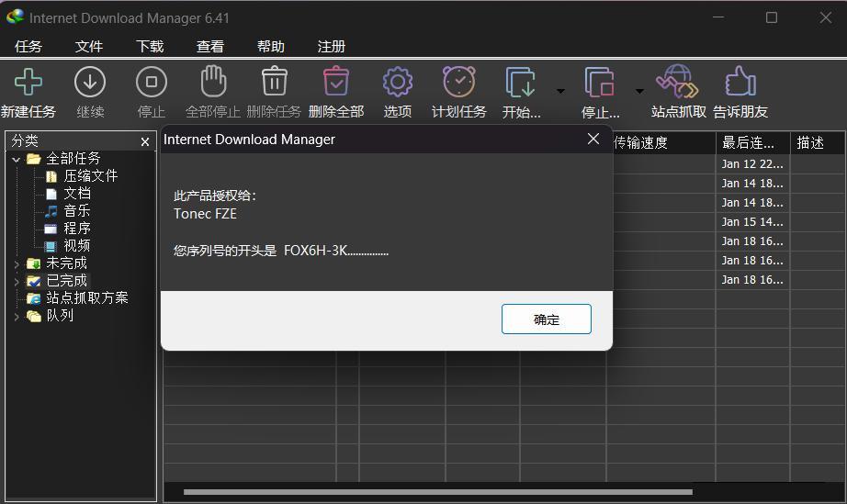Sort by 描述 column header
The height and width of the screenshot is (504, 847).
(818, 142)
